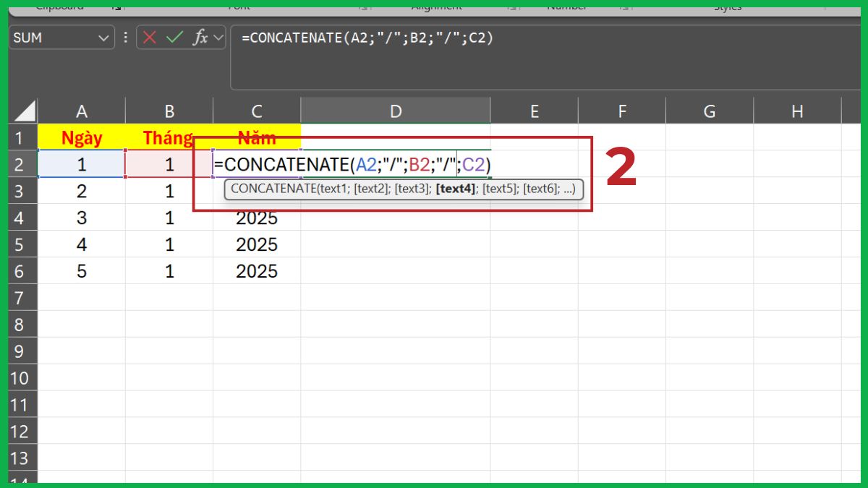Open Insert Function using the fx icon
Image resolution: width=868 pixels, height=488 pixels.
tap(201, 37)
